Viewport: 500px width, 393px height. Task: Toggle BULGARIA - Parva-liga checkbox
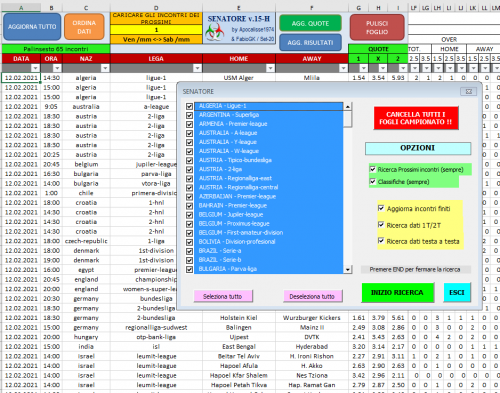[x=189, y=269]
